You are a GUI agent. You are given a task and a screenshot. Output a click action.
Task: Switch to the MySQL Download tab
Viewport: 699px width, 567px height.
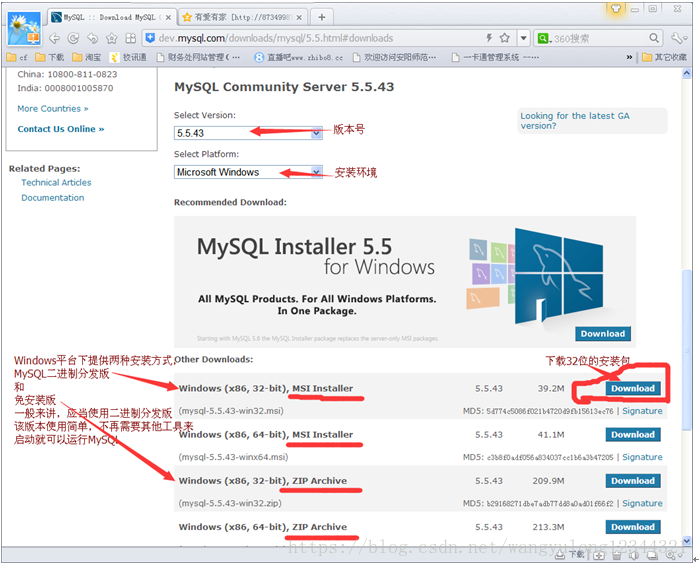[x=112, y=17]
